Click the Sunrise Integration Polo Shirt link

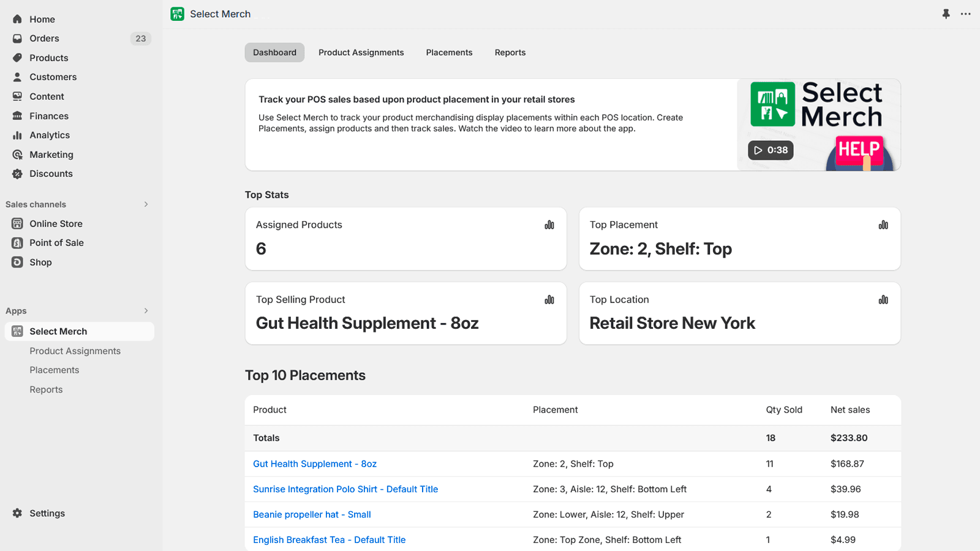pyautogui.click(x=345, y=489)
